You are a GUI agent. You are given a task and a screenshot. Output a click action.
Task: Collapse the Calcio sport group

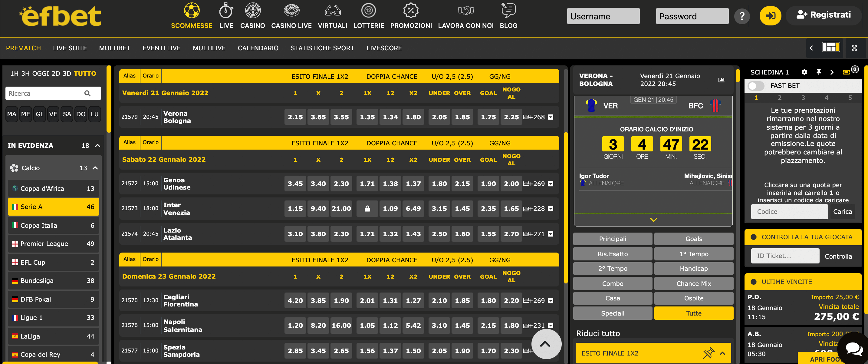click(95, 168)
